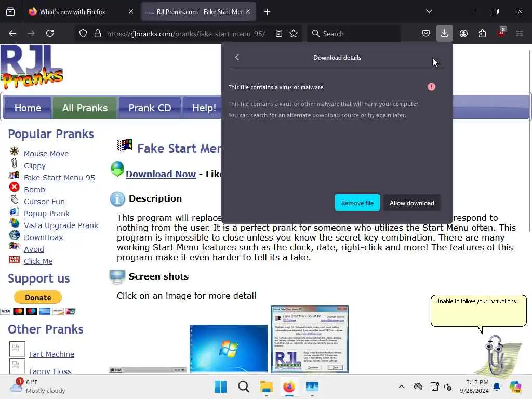The height and width of the screenshot is (399, 532).
Task: Open the About Fake Start Menu screenshot thumbnail
Action: [310, 339]
